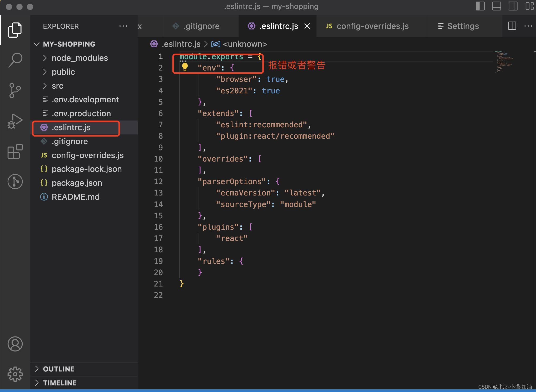Toggle the secondary side bar
536x392 pixels.
pyautogui.click(x=513, y=6)
